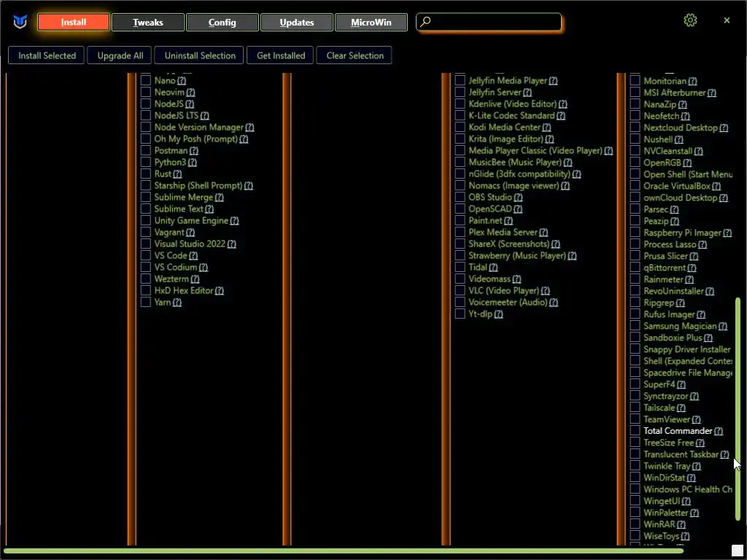
Task: Click the Install Selected button
Action: tap(47, 55)
